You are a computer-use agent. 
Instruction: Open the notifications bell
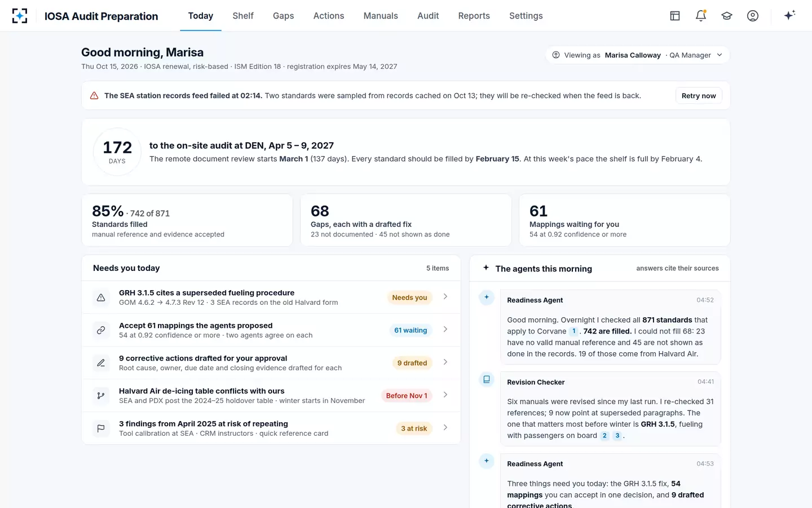pos(701,16)
